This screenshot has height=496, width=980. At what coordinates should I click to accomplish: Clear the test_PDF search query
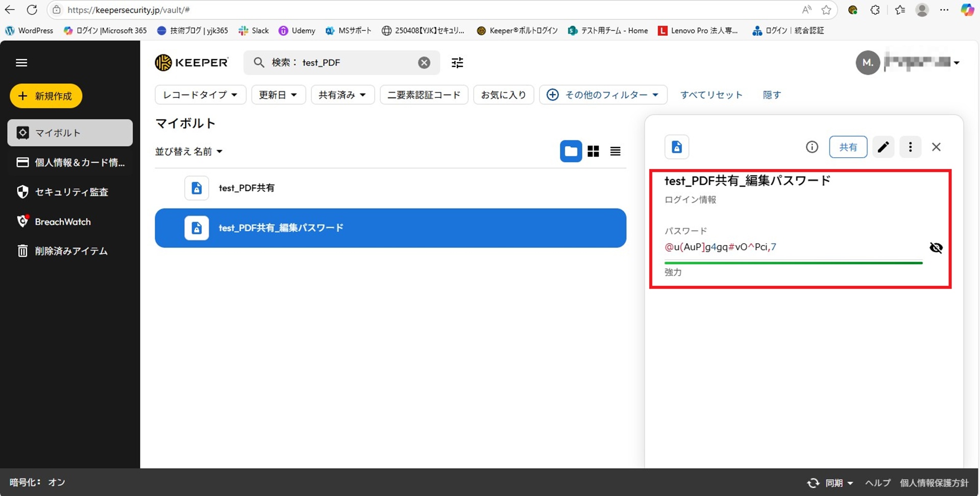[424, 63]
